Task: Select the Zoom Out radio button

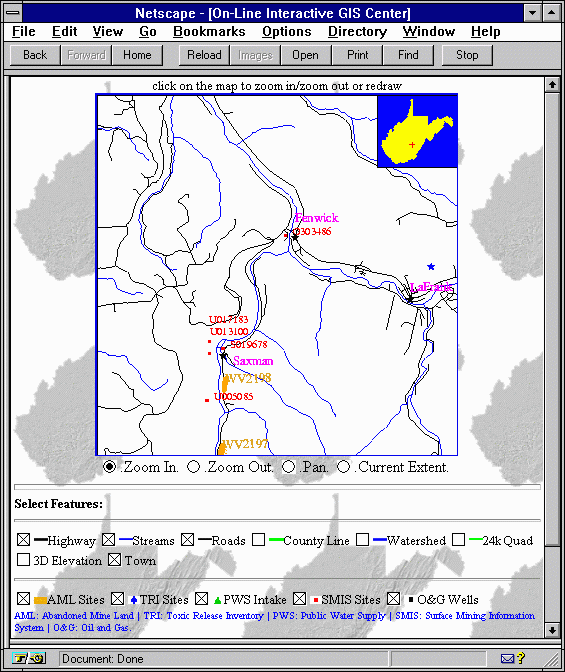Action: coord(194,466)
